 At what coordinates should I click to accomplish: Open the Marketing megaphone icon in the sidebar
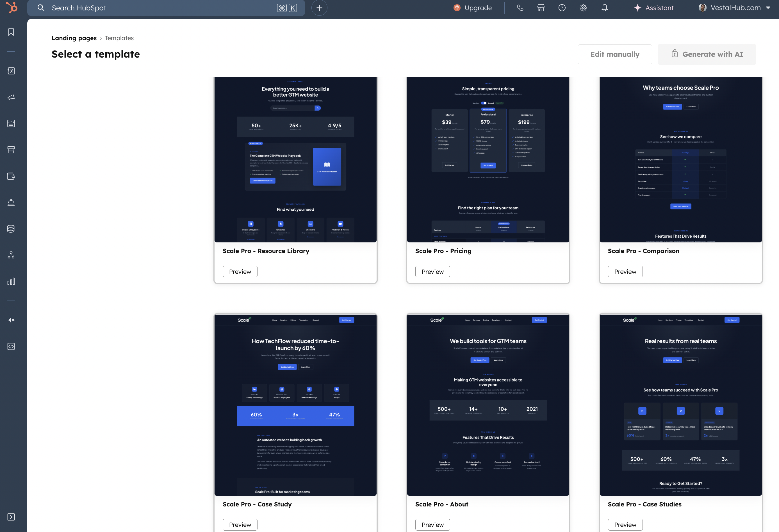[11, 97]
